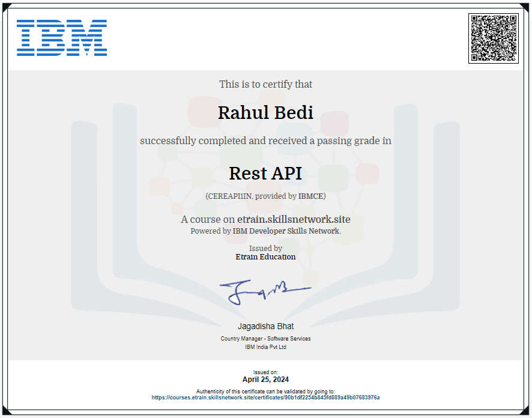Screen dimensions: 532x418
Task: Select the Country Manager title text
Action: pyautogui.click(x=266, y=338)
